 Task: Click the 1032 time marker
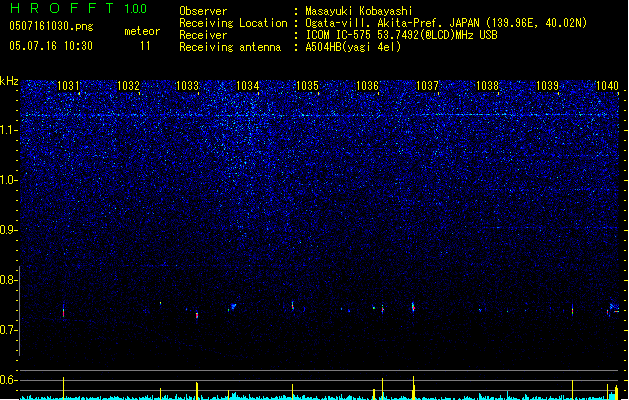128,85
